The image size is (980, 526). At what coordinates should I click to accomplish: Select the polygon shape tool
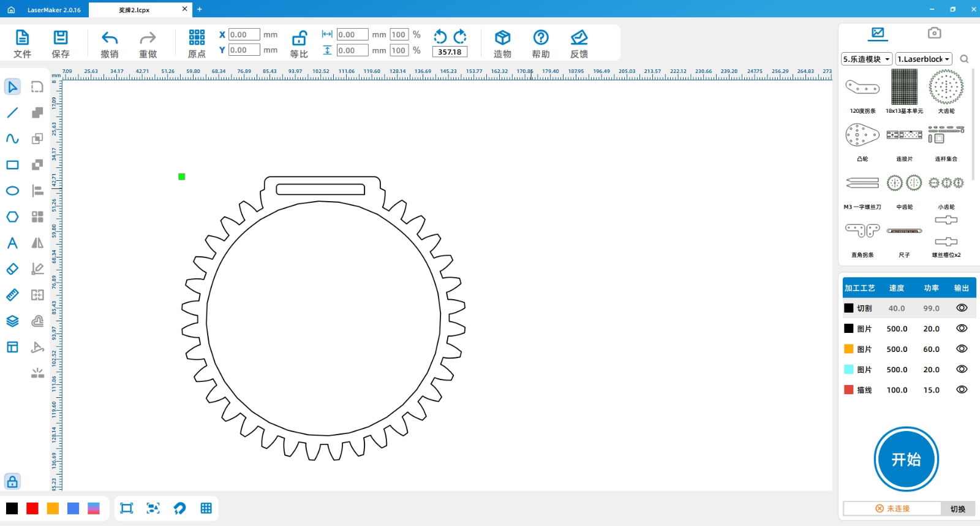coord(12,217)
